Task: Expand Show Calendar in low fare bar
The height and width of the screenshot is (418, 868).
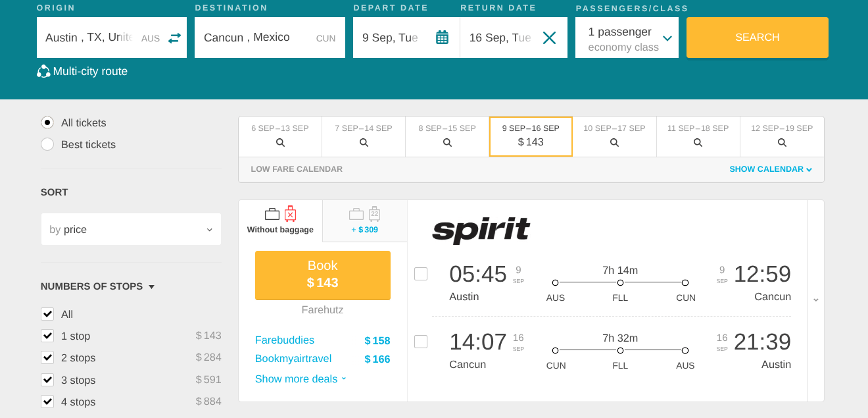Action: click(770, 169)
